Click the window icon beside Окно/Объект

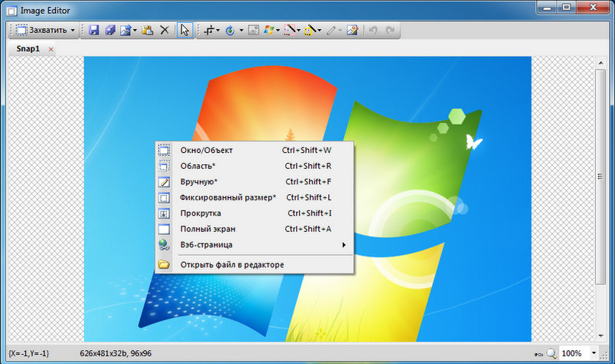pos(164,150)
